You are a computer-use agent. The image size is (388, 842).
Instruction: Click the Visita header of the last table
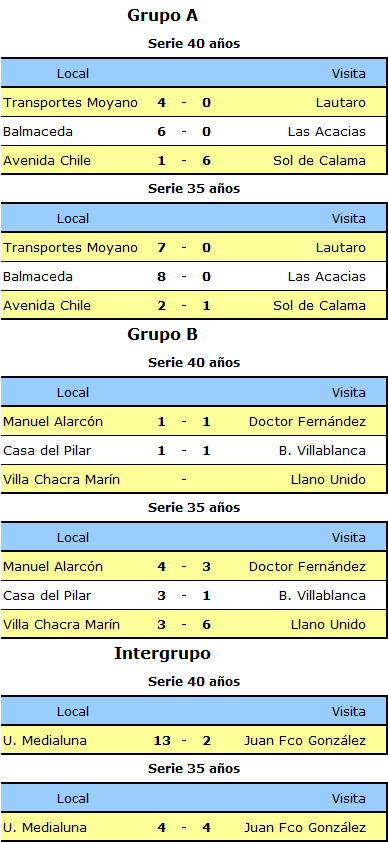tap(348, 799)
